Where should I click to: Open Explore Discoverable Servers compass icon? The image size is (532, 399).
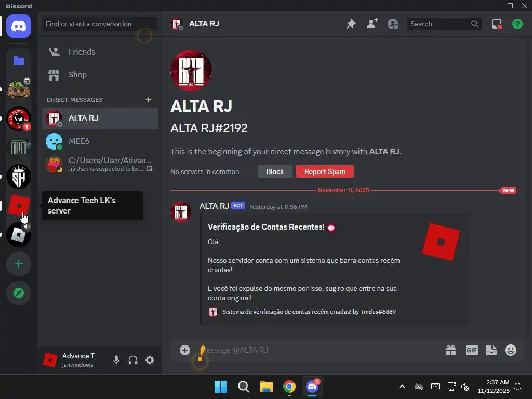[x=19, y=293]
